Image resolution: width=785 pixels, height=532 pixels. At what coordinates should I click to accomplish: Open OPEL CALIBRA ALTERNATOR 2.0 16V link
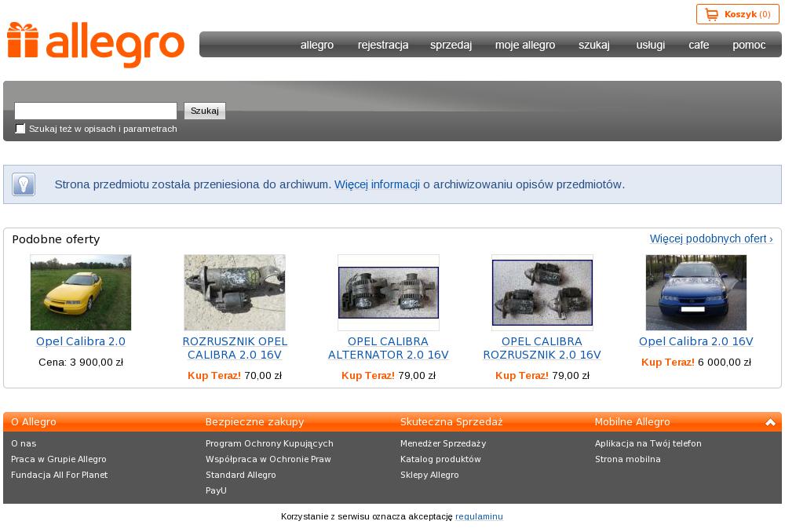tap(389, 348)
